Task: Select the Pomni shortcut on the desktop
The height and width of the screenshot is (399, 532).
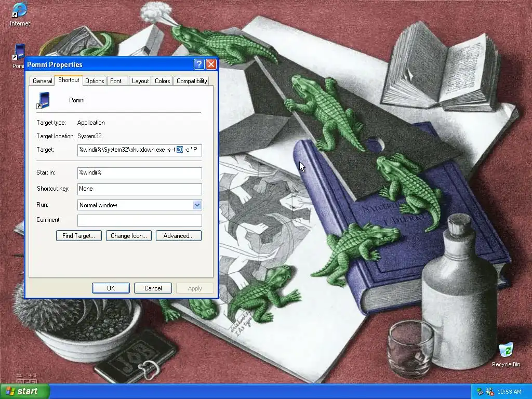Action: point(18,56)
